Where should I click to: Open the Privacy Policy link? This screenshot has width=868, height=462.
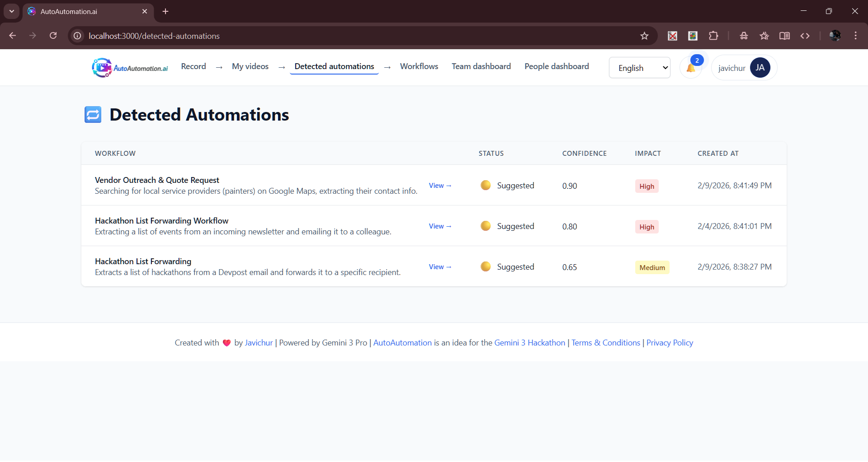(670, 343)
